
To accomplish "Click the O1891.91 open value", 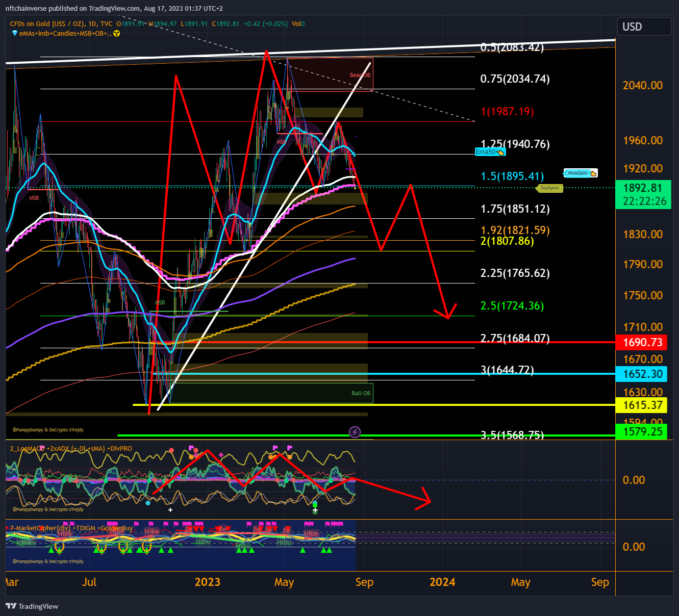I will click(x=131, y=23).
